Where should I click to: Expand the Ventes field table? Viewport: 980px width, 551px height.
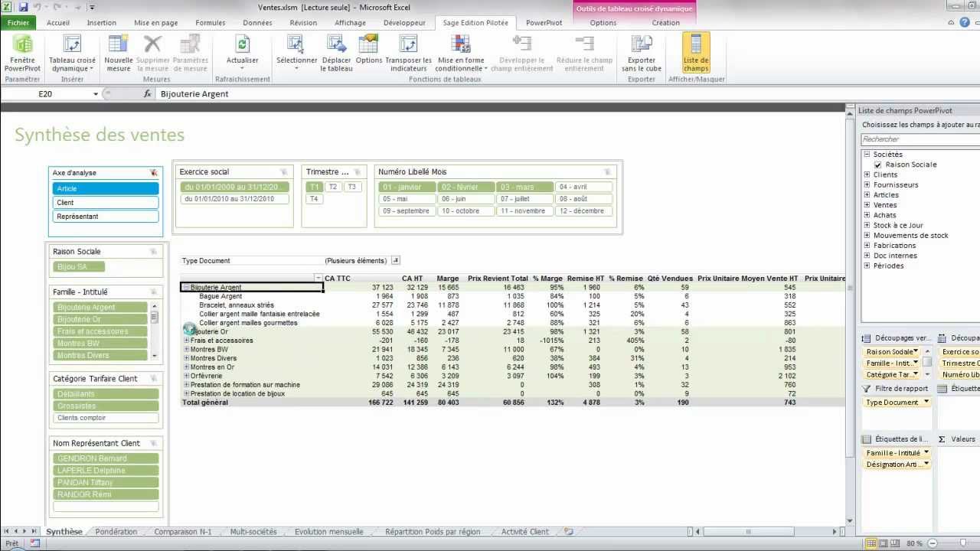pyautogui.click(x=867, y=205)
